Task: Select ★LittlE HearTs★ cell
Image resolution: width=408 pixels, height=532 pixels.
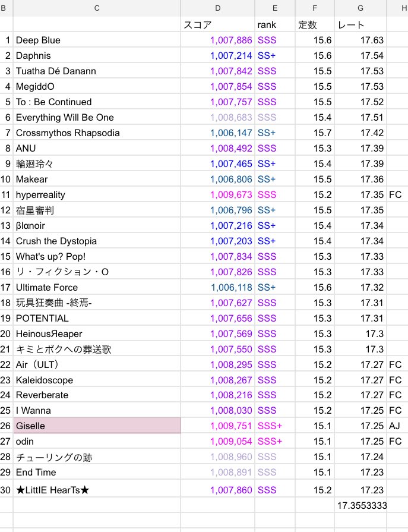Action: (97, 489)
